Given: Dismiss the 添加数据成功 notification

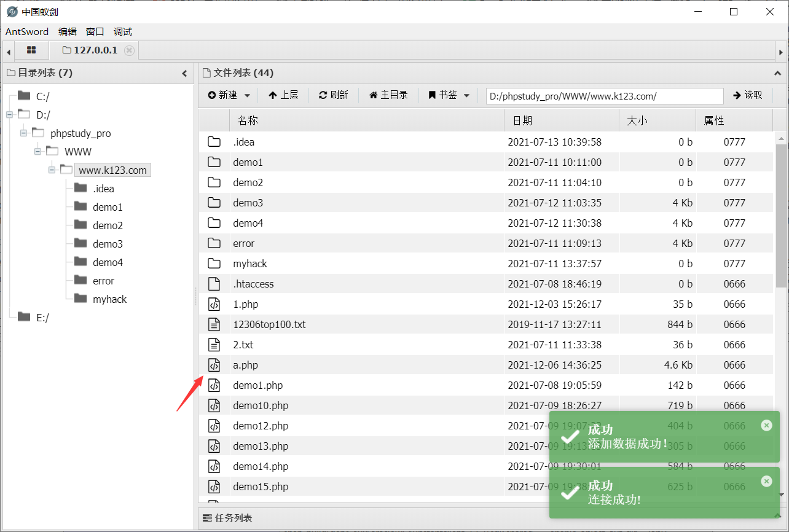Looking at the screenshot, I should click(x=766, y=425).
